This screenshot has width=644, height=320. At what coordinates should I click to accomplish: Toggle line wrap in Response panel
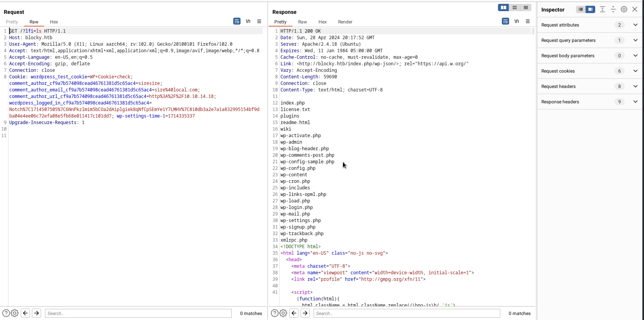coord(505,21)
